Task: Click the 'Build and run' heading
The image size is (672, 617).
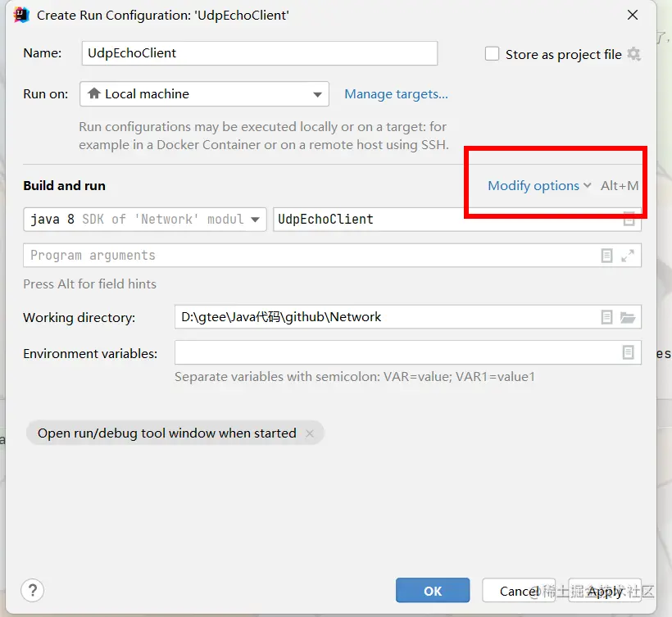Action: (64, 185)
